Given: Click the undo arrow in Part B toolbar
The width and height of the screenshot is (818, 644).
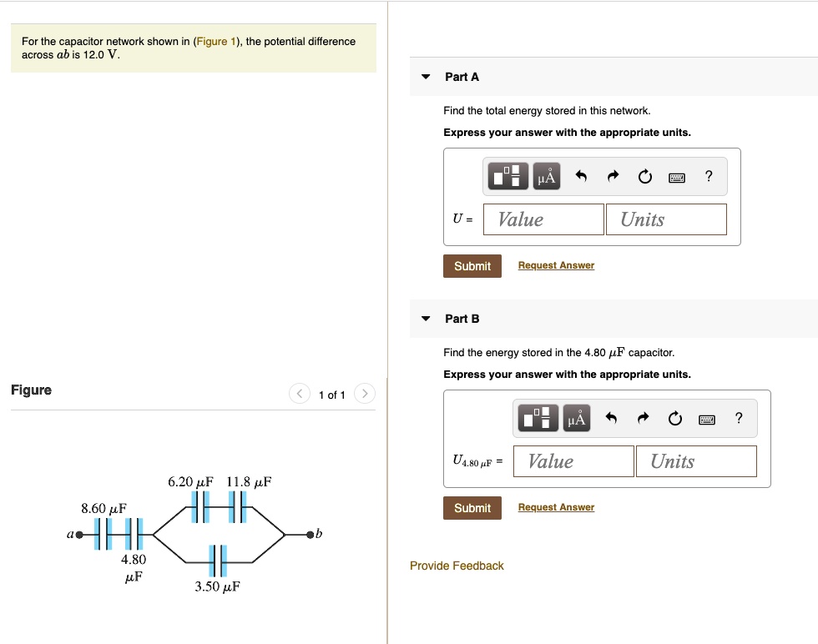Looking at the screenshot, I should tap(612, 418).
